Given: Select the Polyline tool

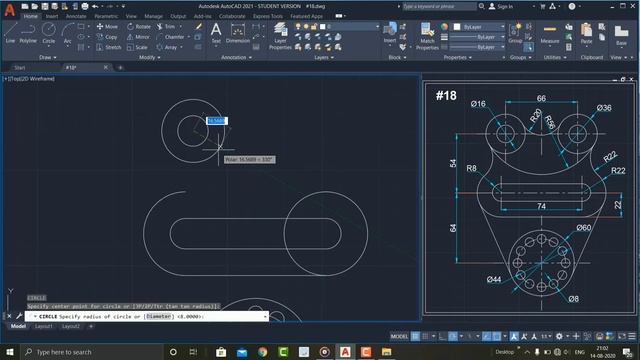Looking at the screenshot, I should [28, 33].
